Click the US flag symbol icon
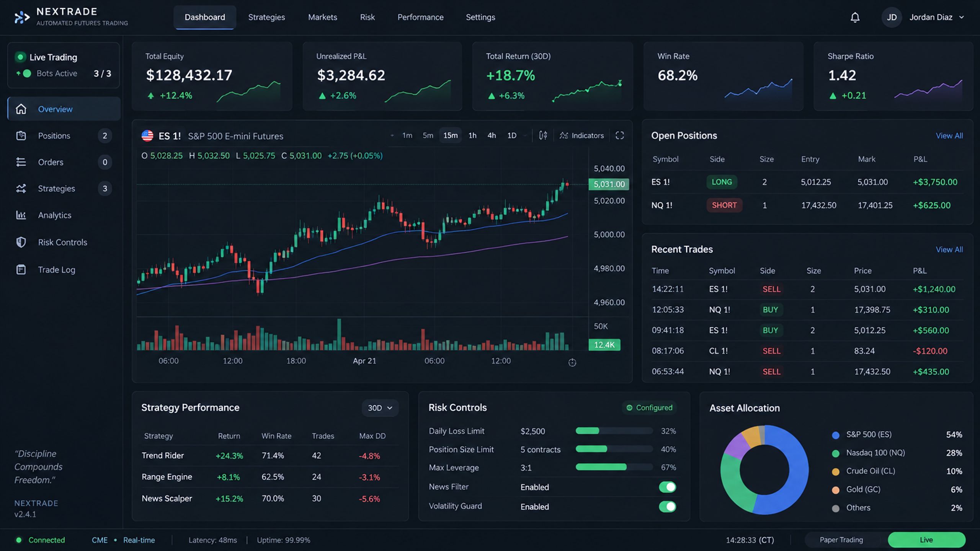This screenshot has height=551, width=980. pyautogui.click(x=147, y=136)
